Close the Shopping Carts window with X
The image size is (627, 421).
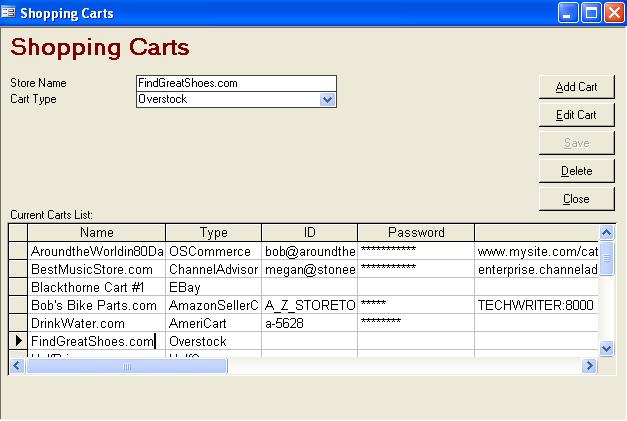click(x=614, y=13)
